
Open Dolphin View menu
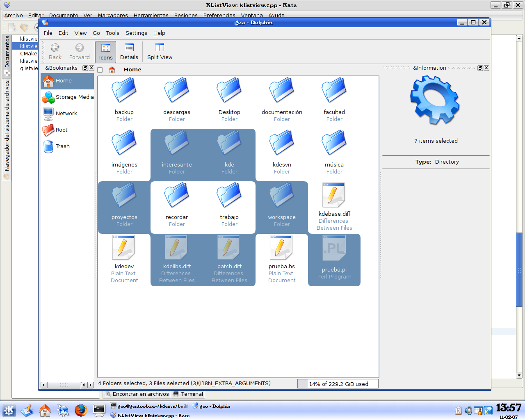click(80, 33)
